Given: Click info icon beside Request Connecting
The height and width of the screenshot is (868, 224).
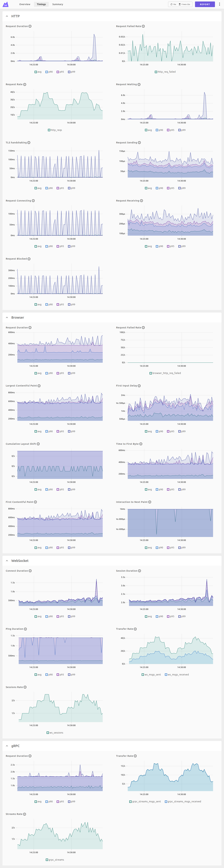Looking at the screenshot, I should pyautogui.click(x=33, y=201).
